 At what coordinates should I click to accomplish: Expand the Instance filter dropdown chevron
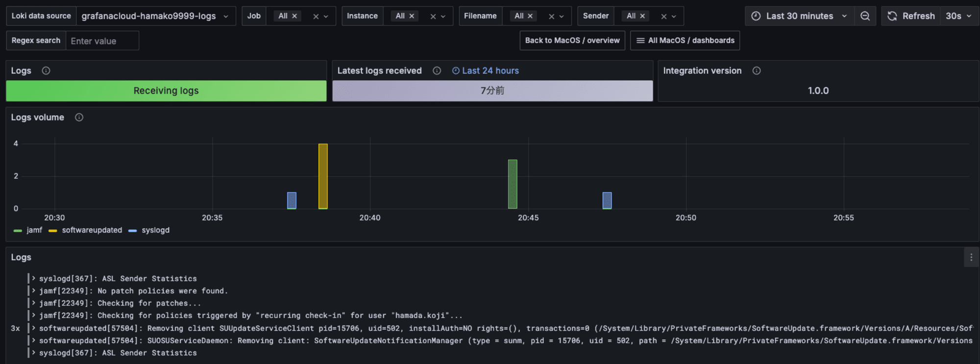coord(443,17)
